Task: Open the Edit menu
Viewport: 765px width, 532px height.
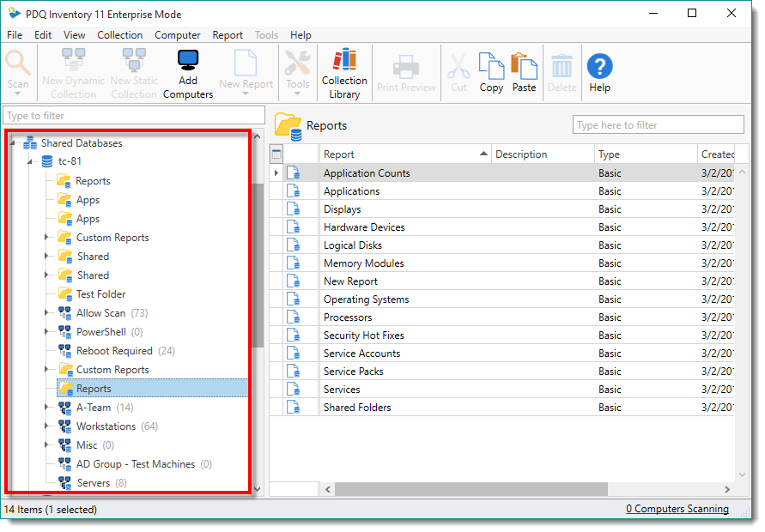Action: point(43,35)
